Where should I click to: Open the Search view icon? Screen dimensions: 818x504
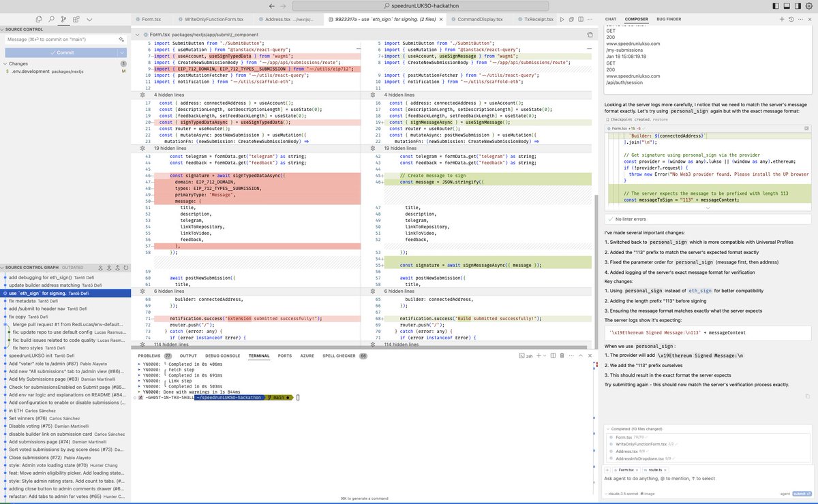tap(51, 20)
